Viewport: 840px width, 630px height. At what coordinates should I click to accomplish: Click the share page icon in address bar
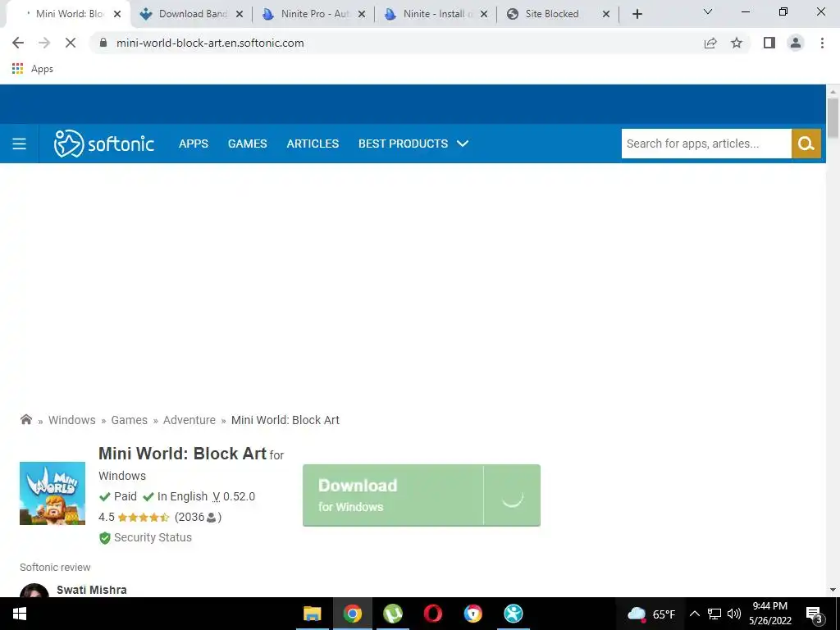[710, 43]
